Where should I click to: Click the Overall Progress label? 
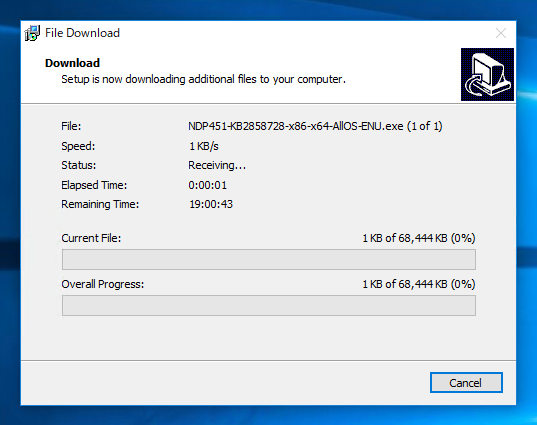[x=103, y=284]
